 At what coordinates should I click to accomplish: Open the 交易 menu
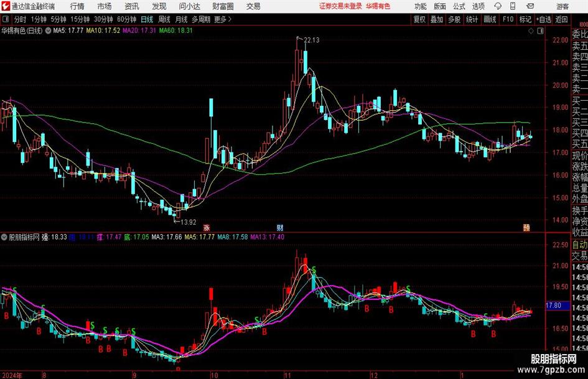253,6
